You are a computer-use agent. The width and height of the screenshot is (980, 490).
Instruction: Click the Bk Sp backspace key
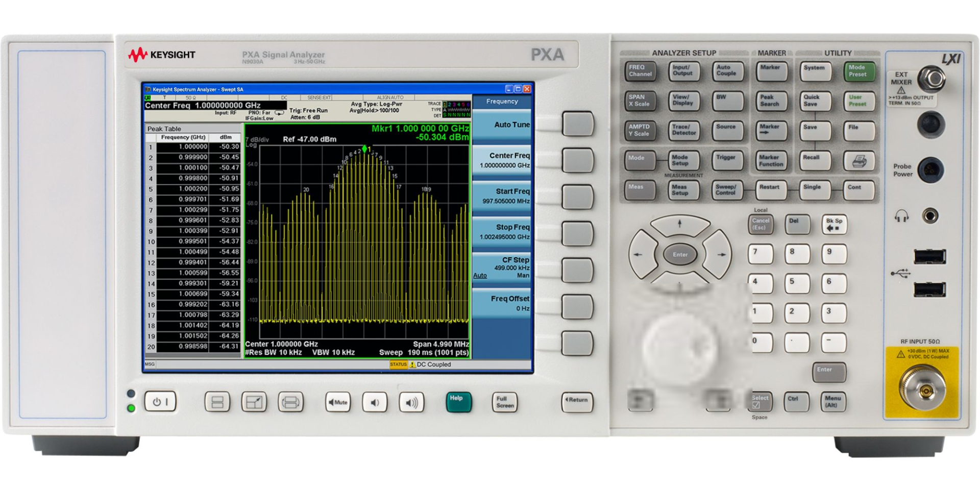point(834,224)
